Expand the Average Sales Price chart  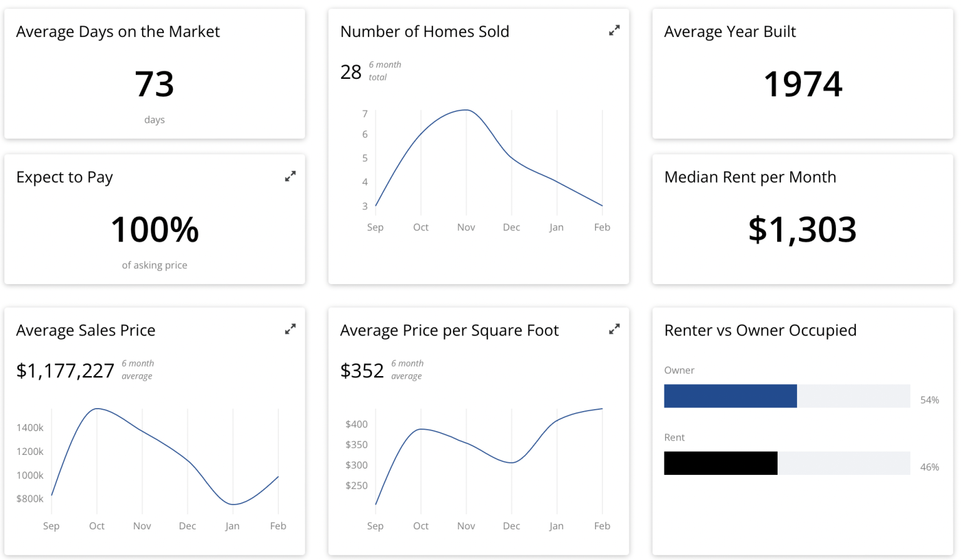coord(290,328)
